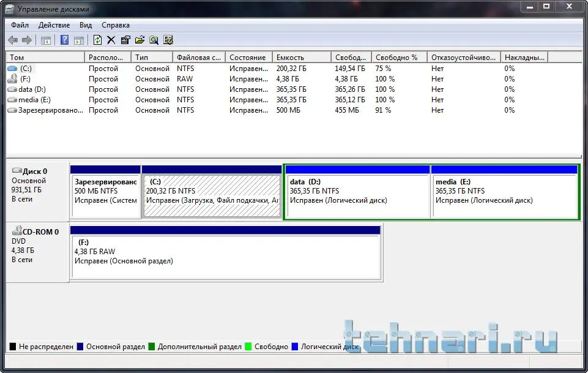The width and height of the screenshot is (588, 373).
Task: Click the 455 МБ free space cell
Action: pyautogui.click(x=347, y=110)
